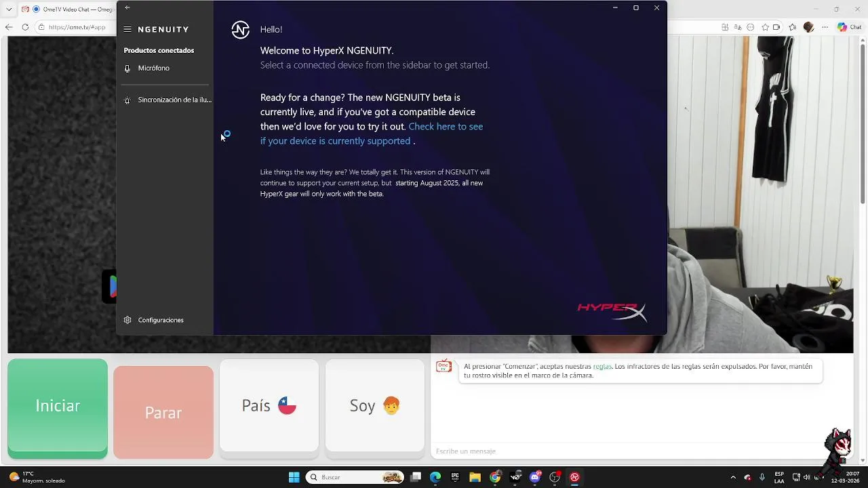This screenshot has width=868, height=488.
Task: Click the taskbar Buscar search box
Action: coord(355,477)
